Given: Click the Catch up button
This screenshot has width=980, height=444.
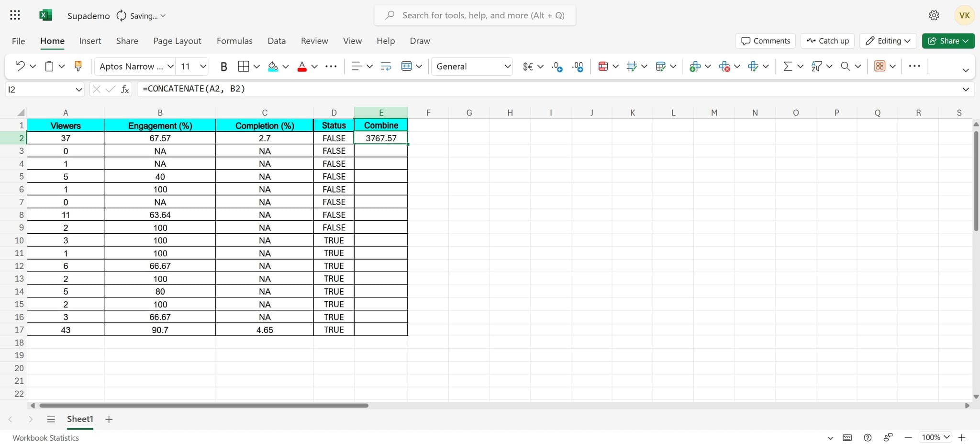Looking at the screenshot, I should [x=827, y=41].
